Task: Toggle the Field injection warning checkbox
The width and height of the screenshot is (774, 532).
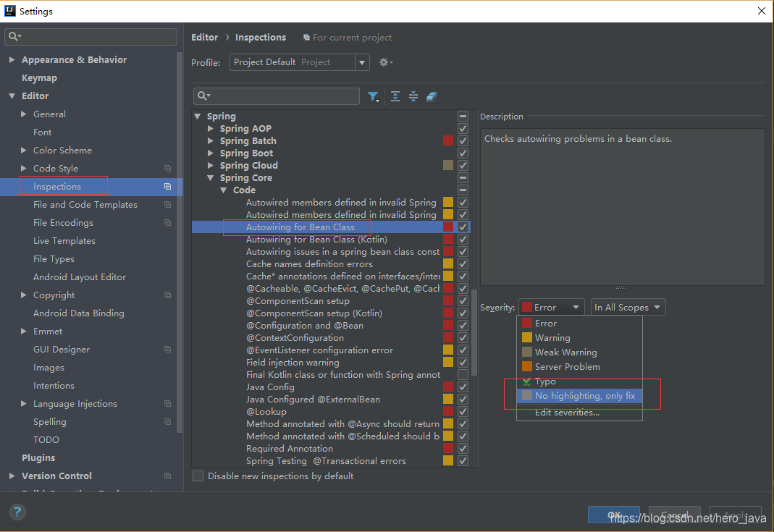Action: click(x=463, y=362)
